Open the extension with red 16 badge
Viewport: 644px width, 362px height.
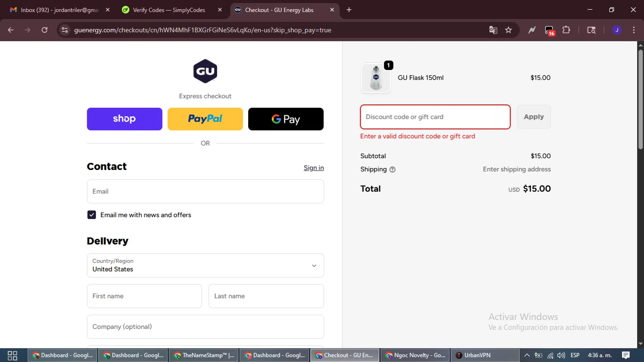[550, 30]
